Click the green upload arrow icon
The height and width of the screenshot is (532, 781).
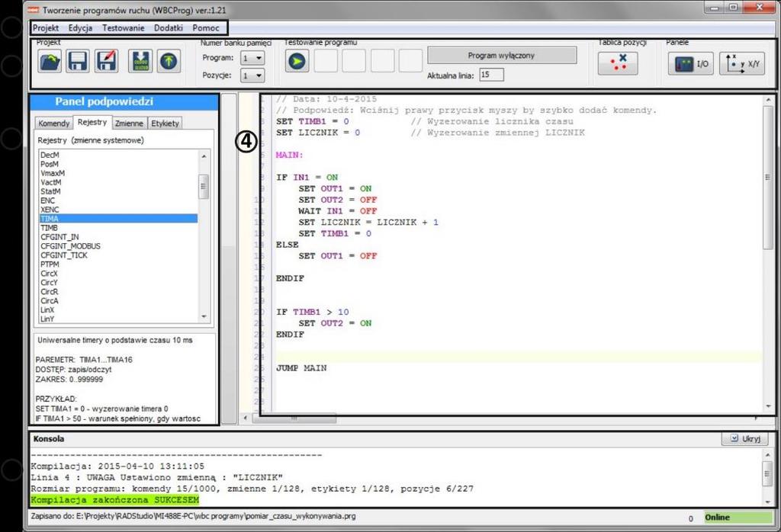[x=169, y=61]
